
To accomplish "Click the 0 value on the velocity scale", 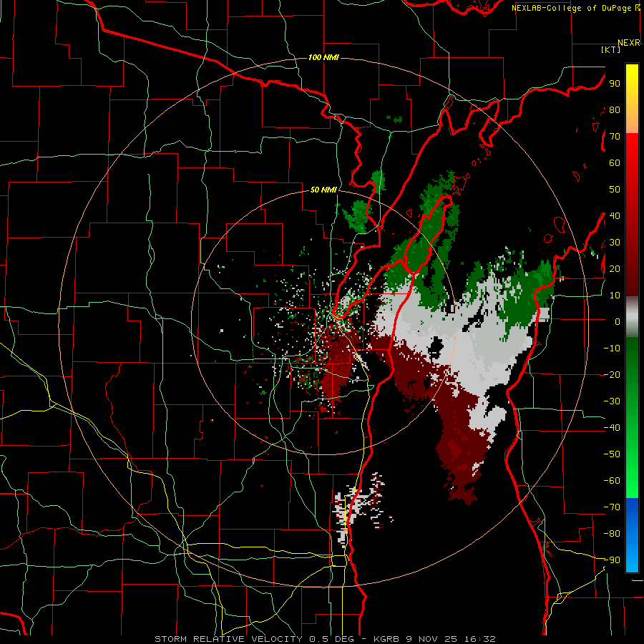I will [x=618, y=322].
